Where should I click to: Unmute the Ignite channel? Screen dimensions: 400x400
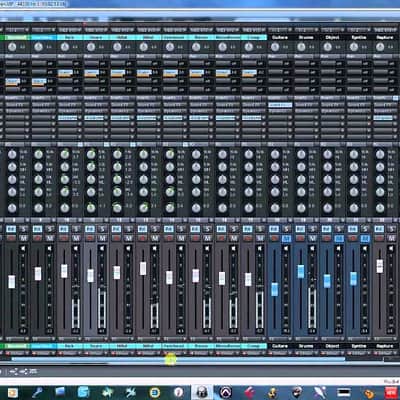click(x=365, y=238)
